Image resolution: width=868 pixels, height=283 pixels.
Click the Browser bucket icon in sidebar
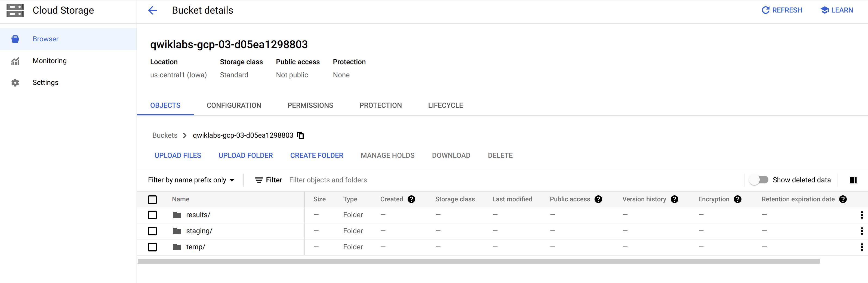pos(15,39)
